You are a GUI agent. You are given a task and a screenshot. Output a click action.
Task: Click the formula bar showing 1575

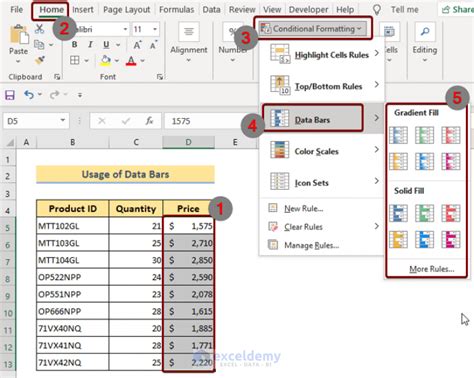tap(210, 121)
